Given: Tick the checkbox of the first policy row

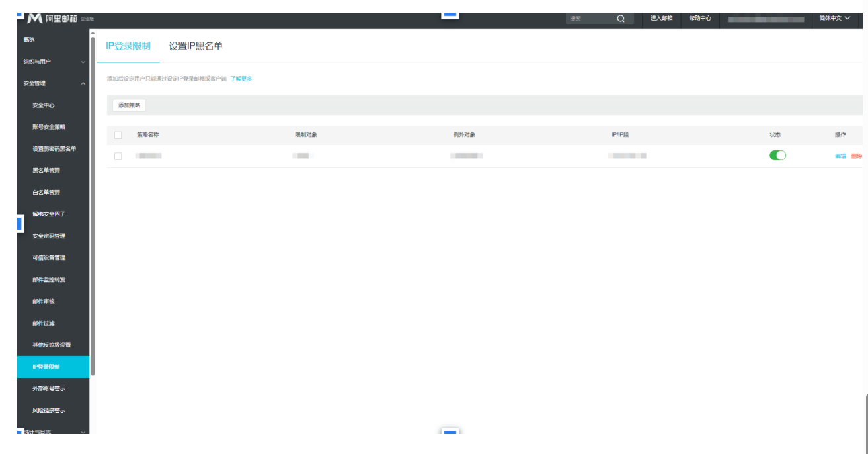Looking at the screenshot, I should 118,156.
